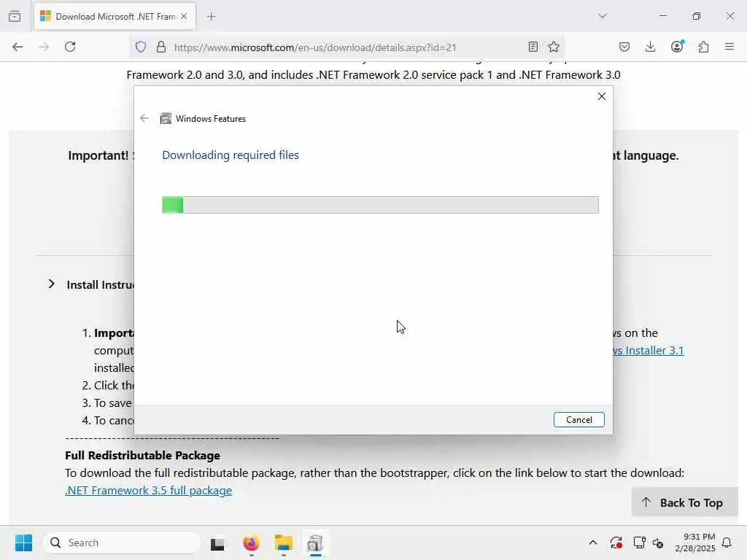This screenshot has width=747, height=560.
Task: Open the extensions menu
Action: pyautogui.click(x=704, y=47)
